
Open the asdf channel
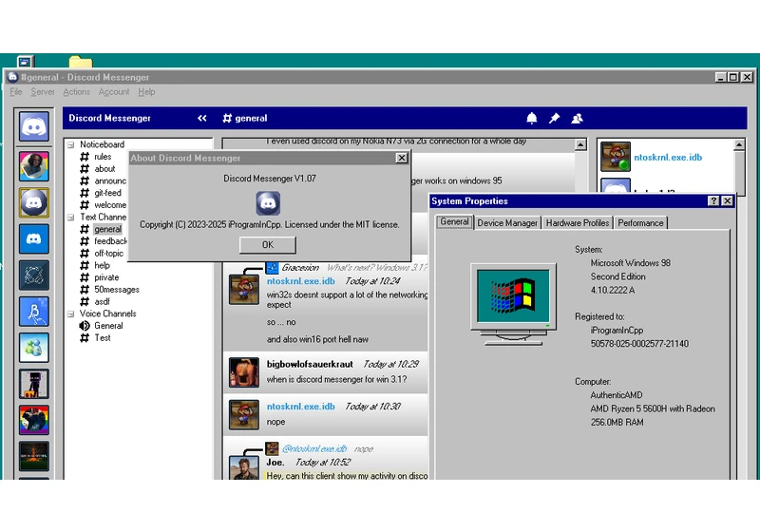102,302
